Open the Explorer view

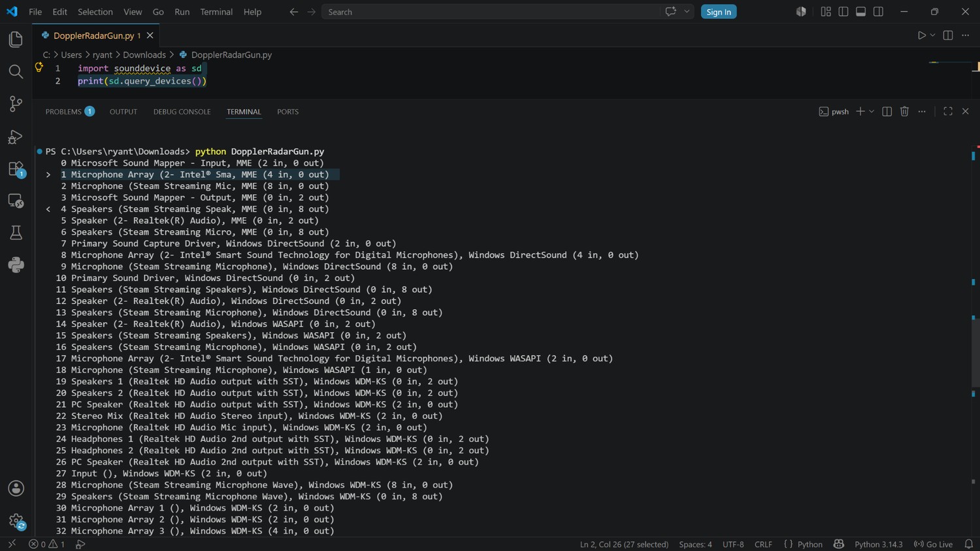16,39
